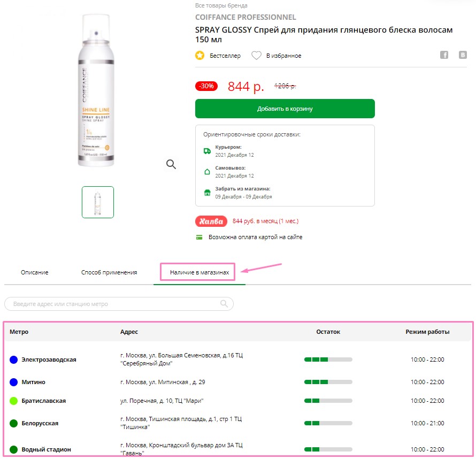Click the yellow Bestseller star badge
Image resolution: width=476 pixels, height=459 pixels.
click(x=200, y=56)
